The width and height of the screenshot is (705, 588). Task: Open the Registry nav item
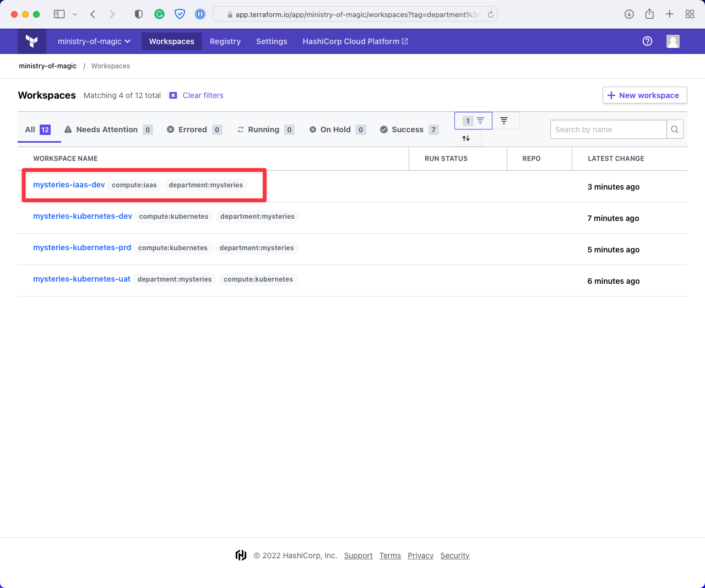(x=225, y=41)
